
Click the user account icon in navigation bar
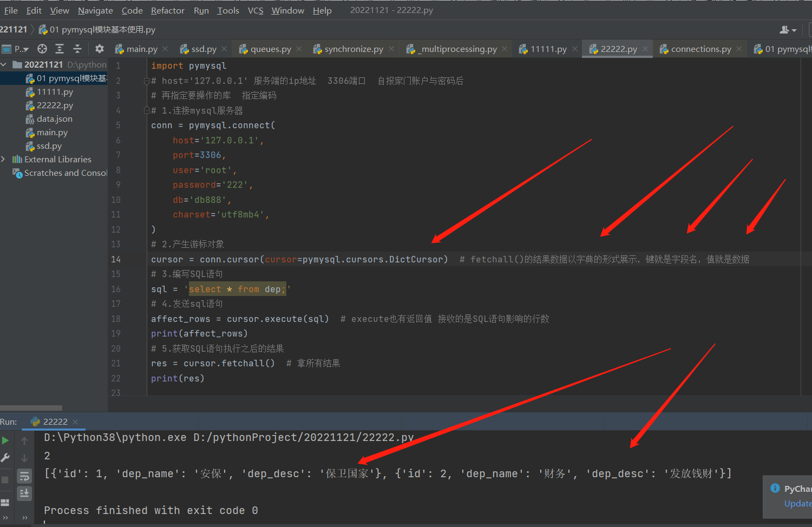tap(788, 30)
